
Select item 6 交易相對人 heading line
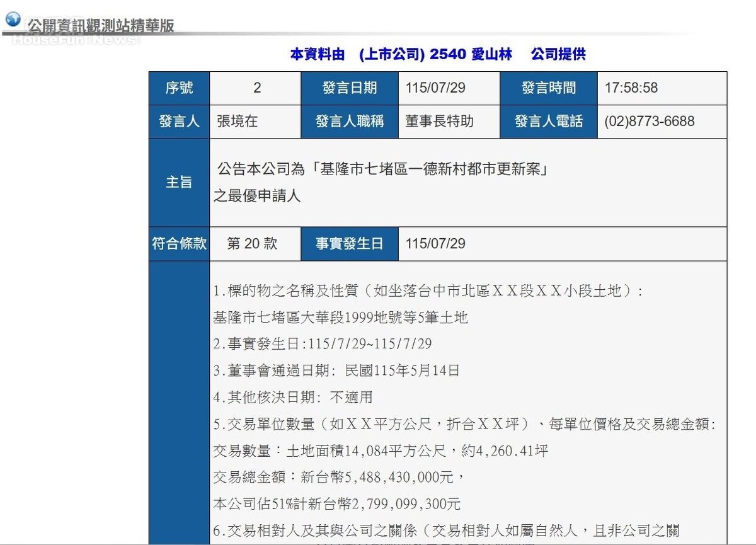coord(447,531)
